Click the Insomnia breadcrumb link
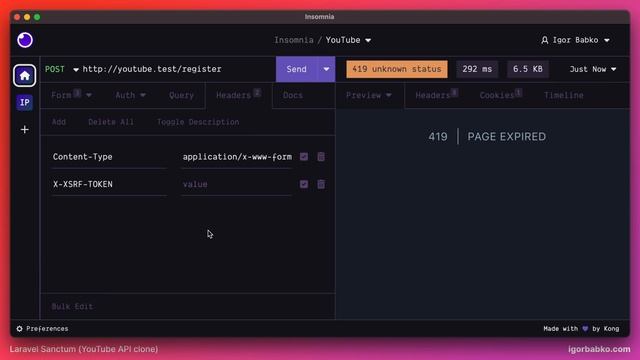Image resolution: width=640 pixels, height=360 pixels. (294, 40)
